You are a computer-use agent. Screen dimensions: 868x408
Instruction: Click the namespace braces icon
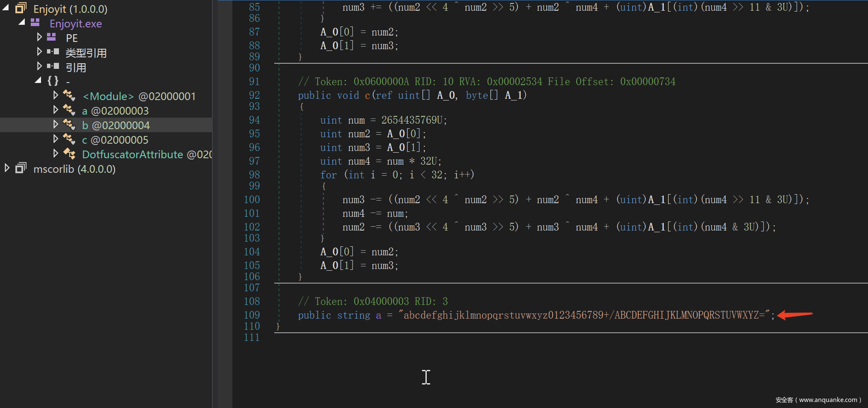click(x=53, y=81)
